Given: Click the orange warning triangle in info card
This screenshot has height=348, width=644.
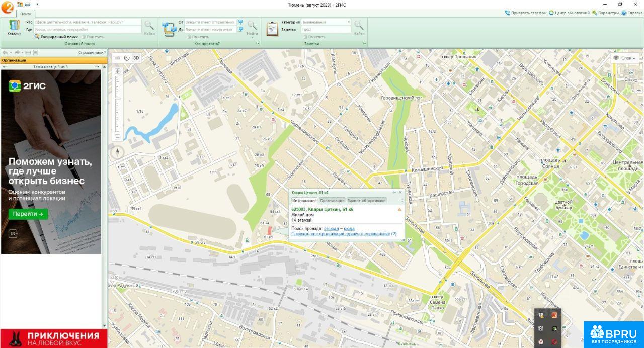Looking at the screenshot, I should point(399,209).
